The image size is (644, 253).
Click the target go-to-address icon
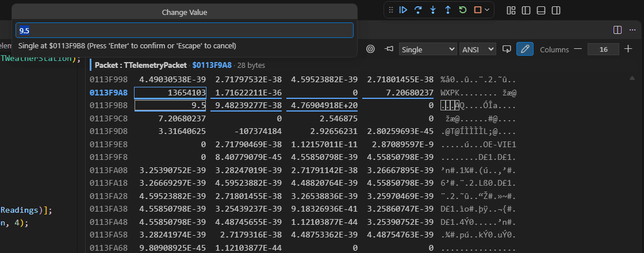pyautogui.click(x=370, y=49)
